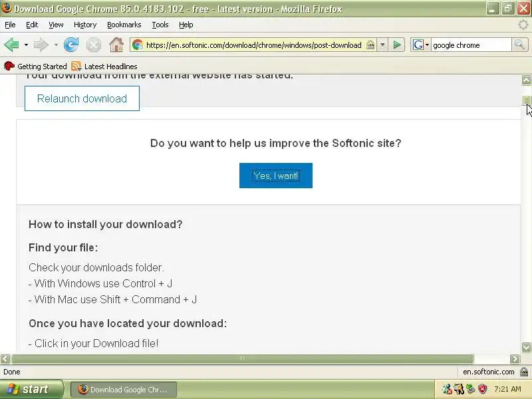Open the Bookmarks menu

click(x=124, y=25)
